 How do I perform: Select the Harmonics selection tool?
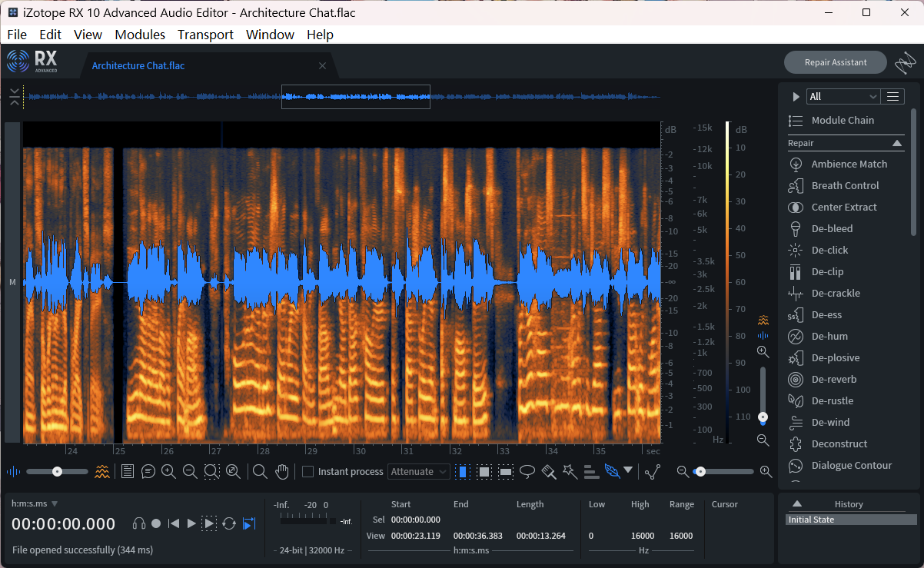pyautogui.click(x=591, y=471)
